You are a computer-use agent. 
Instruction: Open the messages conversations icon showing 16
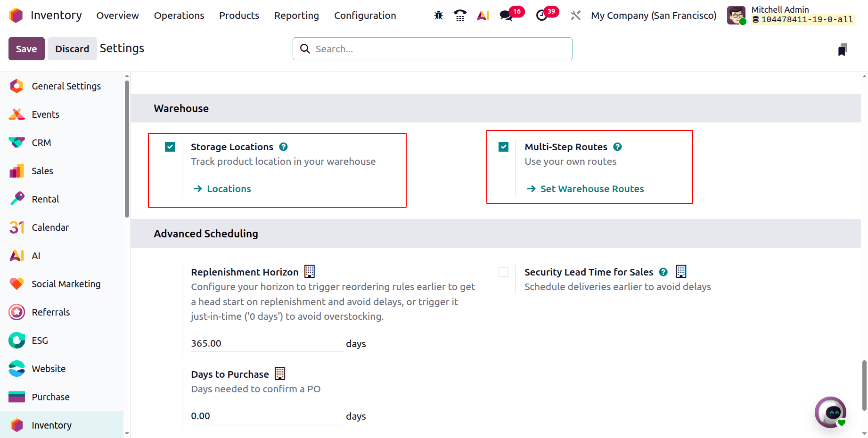pyautogui.click(x=505, y=15)
